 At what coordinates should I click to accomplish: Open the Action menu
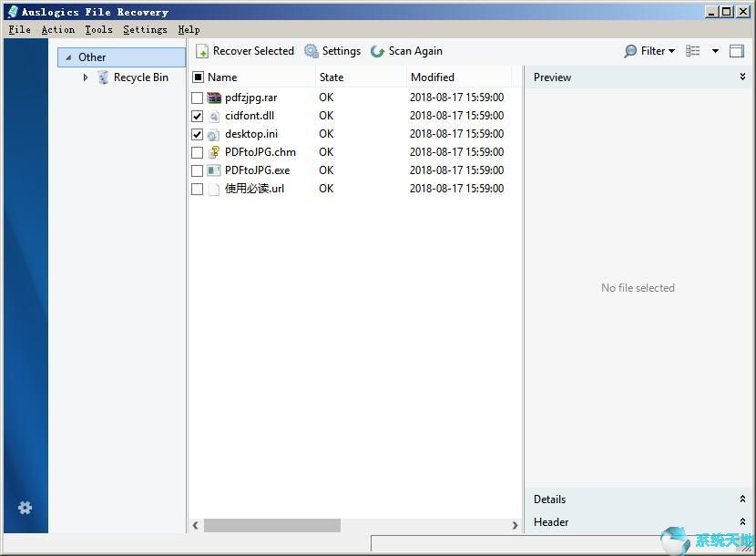coord(57,29)
